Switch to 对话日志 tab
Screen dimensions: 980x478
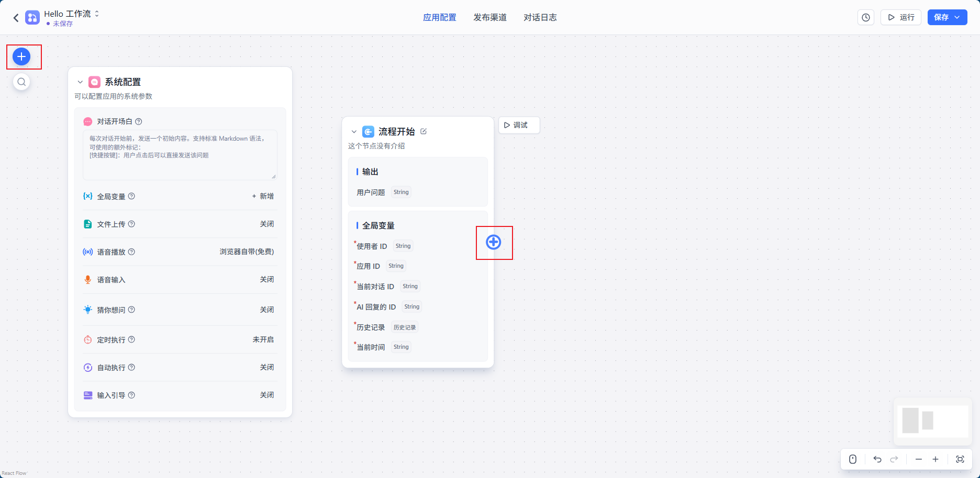point(540,17)
